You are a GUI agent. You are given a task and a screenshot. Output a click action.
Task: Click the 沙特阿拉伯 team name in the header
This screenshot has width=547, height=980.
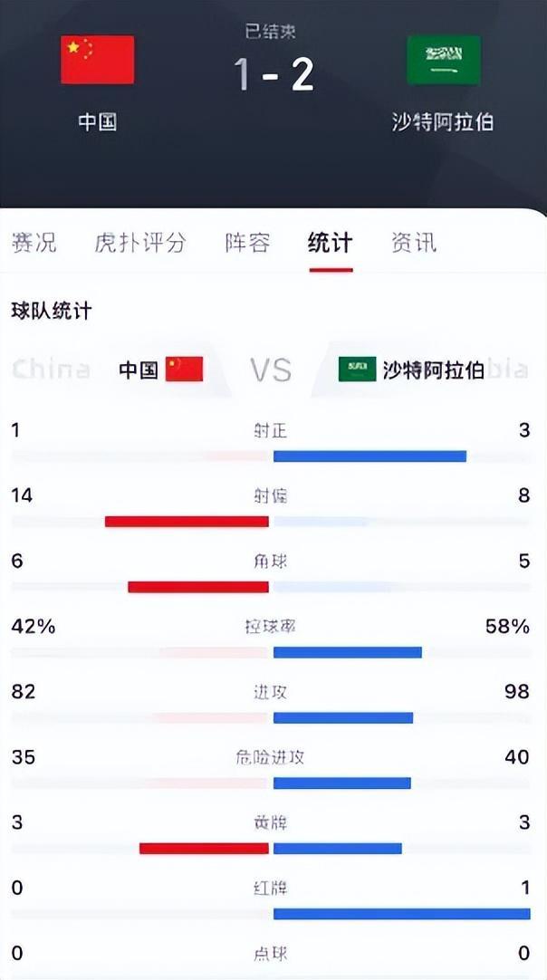pos(443,121)
